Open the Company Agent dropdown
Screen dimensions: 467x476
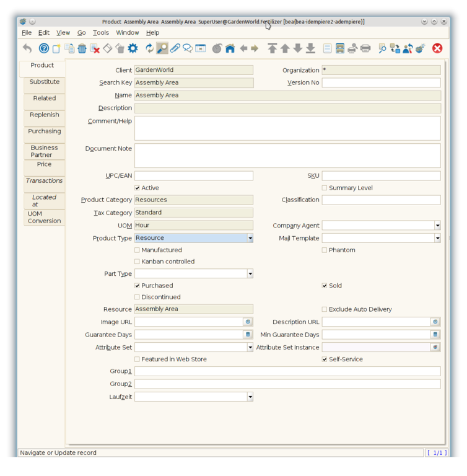click(x=437, y=226)
